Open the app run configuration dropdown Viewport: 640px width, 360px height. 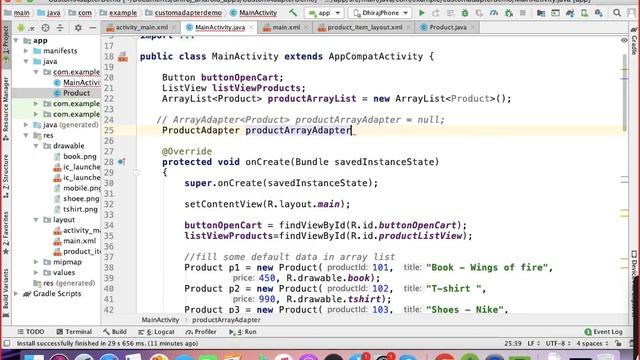click(x=324, y=13)
